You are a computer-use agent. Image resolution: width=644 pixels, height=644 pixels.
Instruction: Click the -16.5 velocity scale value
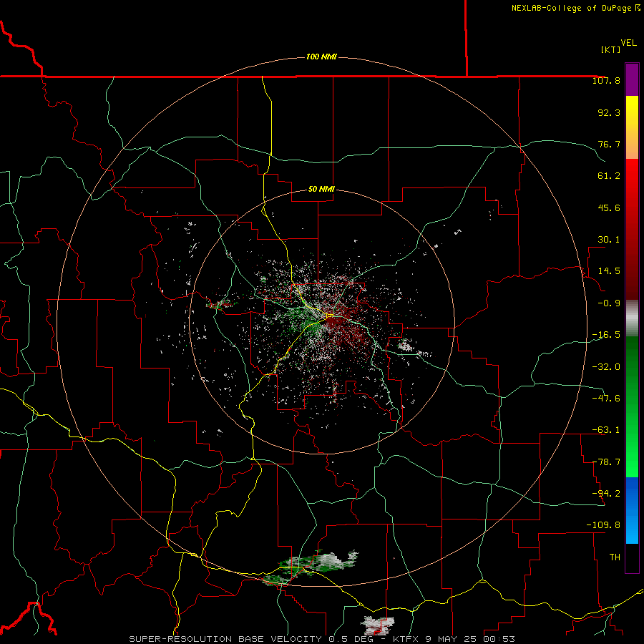click(606, 335)
